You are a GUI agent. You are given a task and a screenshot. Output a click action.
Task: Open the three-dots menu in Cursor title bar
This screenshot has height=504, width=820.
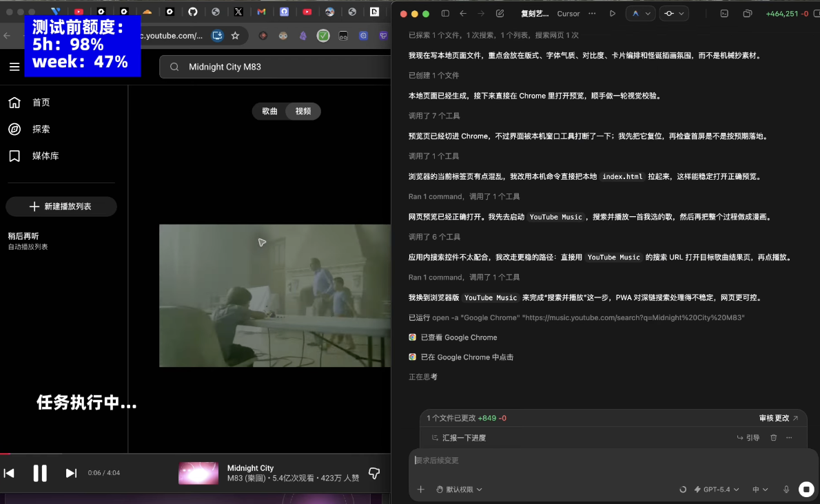pos(592,14)
